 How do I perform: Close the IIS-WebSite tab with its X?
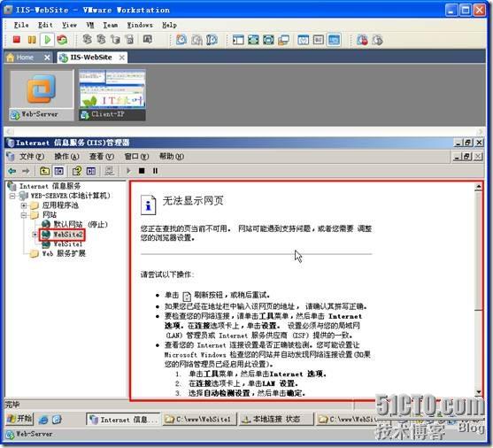[x=121, y=58]
